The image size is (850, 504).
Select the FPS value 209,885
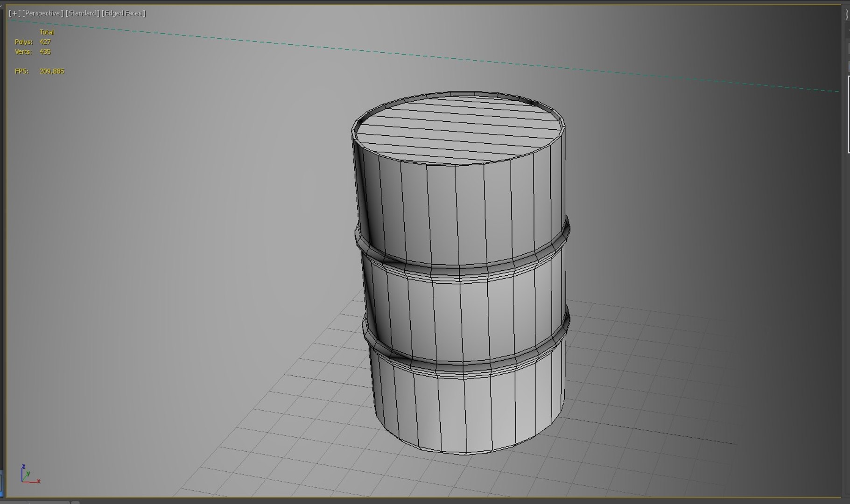[52, 71]
